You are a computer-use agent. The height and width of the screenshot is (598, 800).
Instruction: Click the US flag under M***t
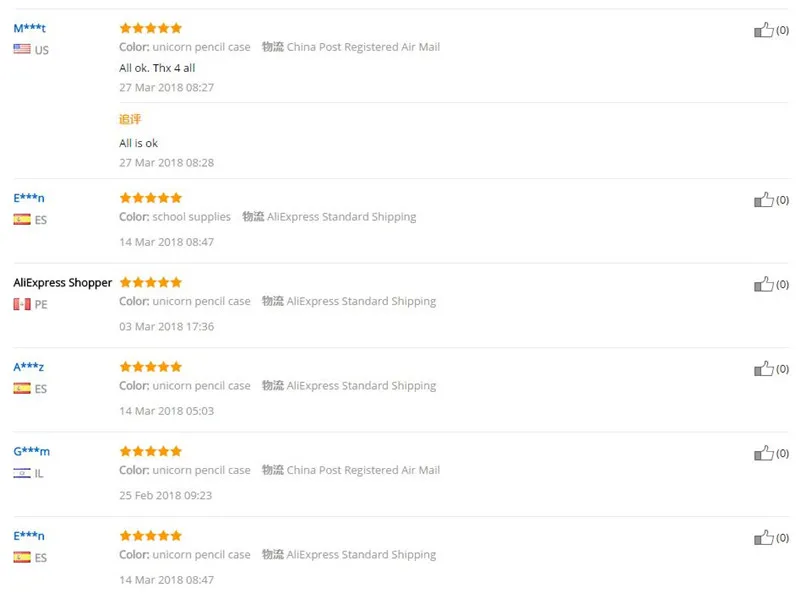(22, 49)
